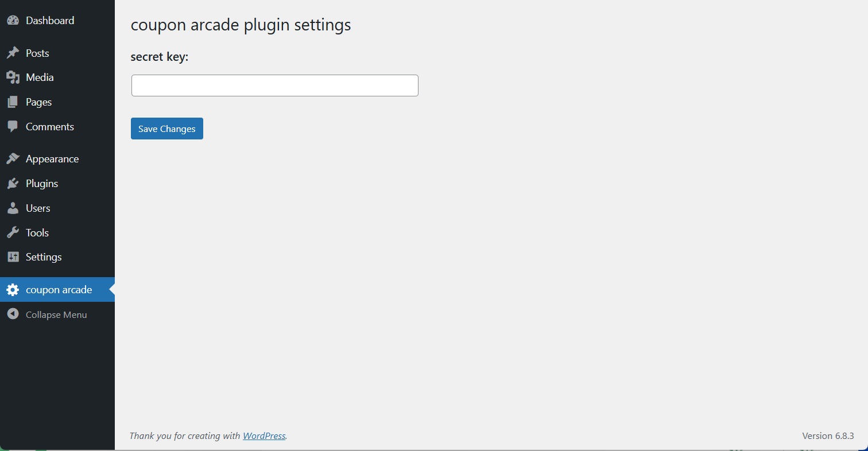The image size is (868, 451).
Task: Focus the secret key text field
Action: tap(274, 85)
